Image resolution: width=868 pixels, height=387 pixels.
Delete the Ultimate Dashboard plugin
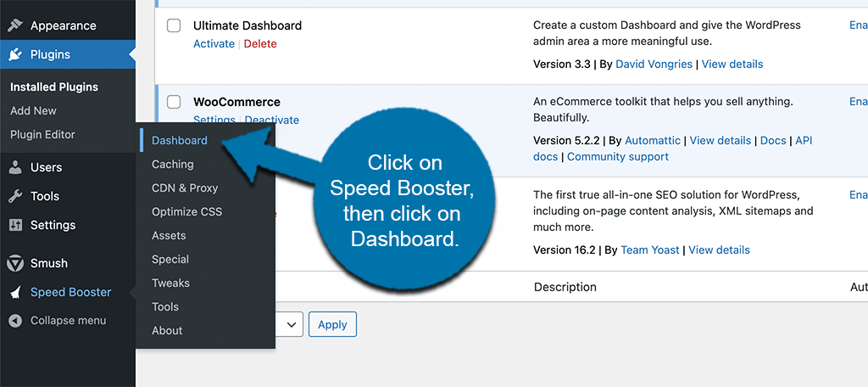tap(260, 44)
